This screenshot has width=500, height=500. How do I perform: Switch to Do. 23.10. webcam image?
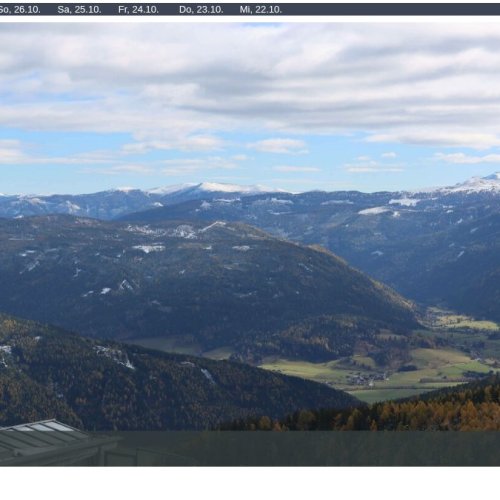pos(201,10)
